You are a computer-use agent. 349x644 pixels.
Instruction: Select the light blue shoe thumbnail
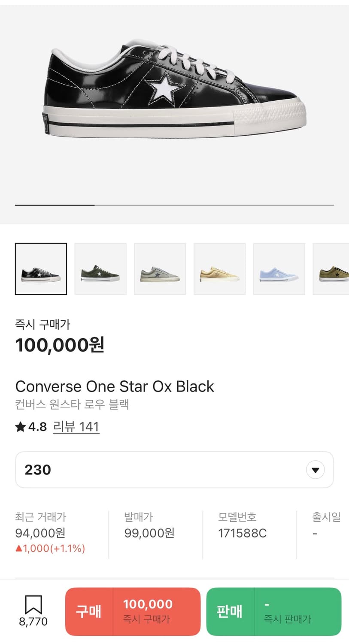(279, 269)
